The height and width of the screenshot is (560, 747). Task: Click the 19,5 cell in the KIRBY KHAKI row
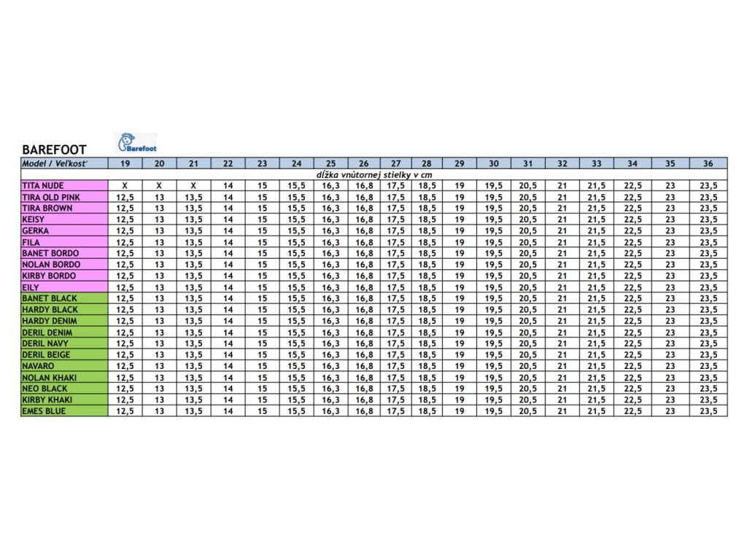[x=494, y=400]
